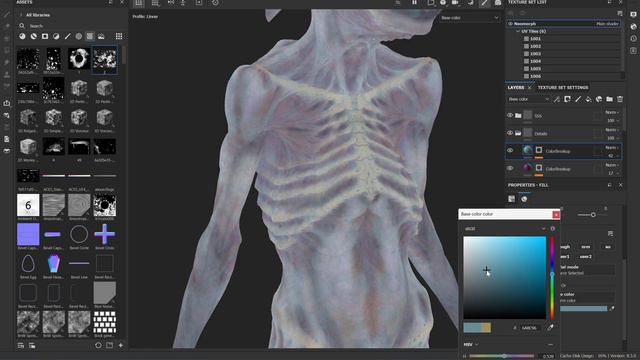
Task: Open the Base color channel dropdown in Layers
Action: pyautogui.click(x=529, y=99)
